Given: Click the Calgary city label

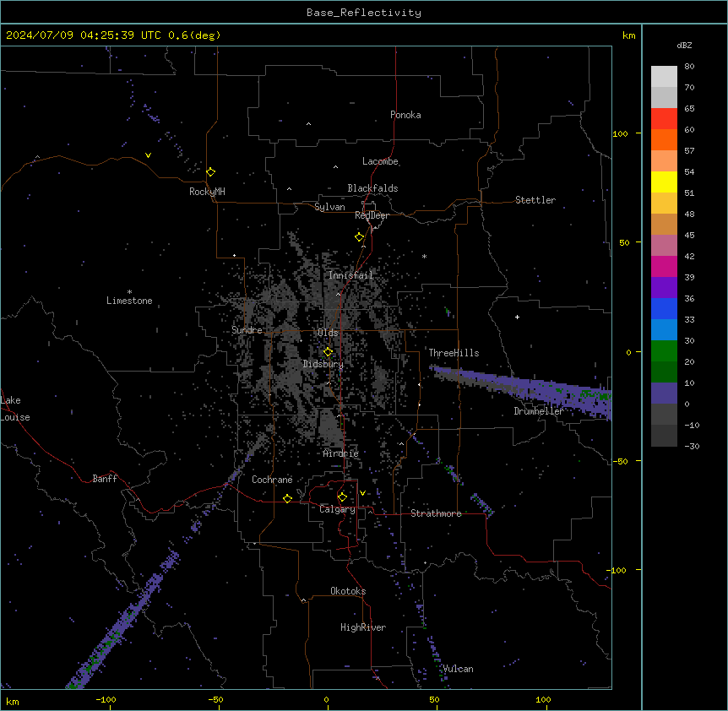Looking at the screenshot, I should click(337, 509).
